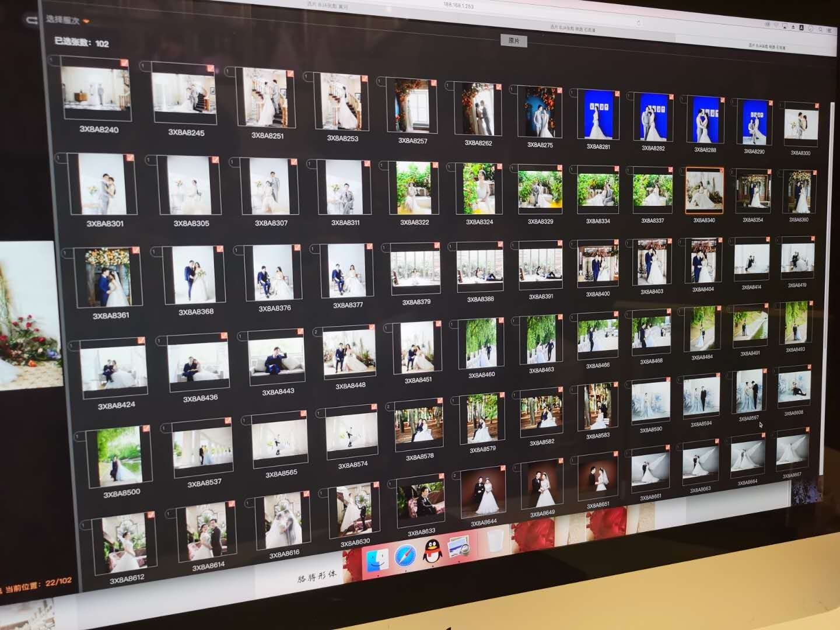Click the number badge on photo 3X8A8630

(x=323, y=494)
